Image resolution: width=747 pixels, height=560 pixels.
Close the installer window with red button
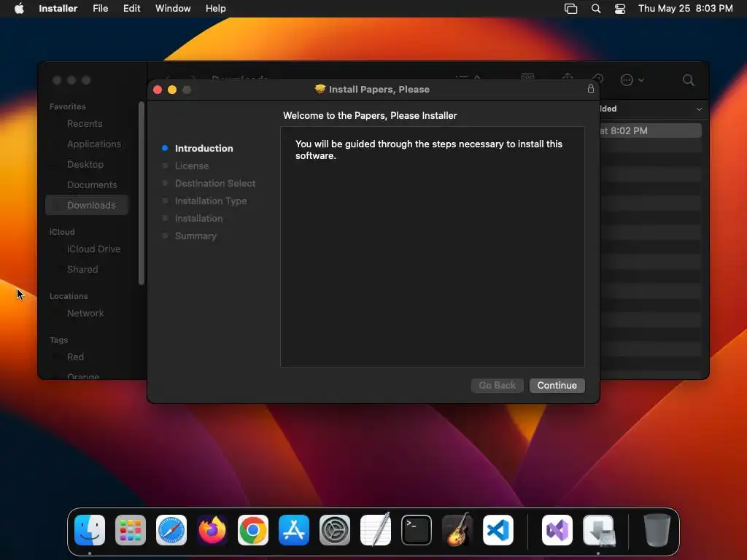coord(158,90)
